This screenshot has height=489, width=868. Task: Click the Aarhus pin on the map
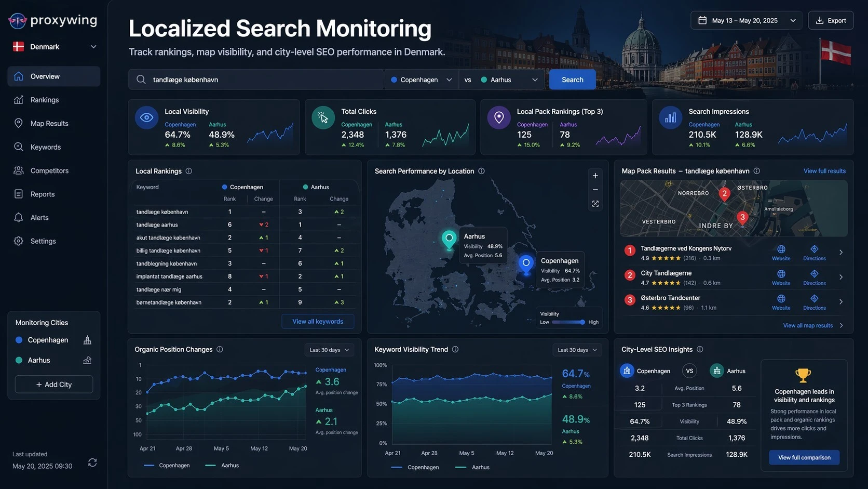[x=449, y=239]
